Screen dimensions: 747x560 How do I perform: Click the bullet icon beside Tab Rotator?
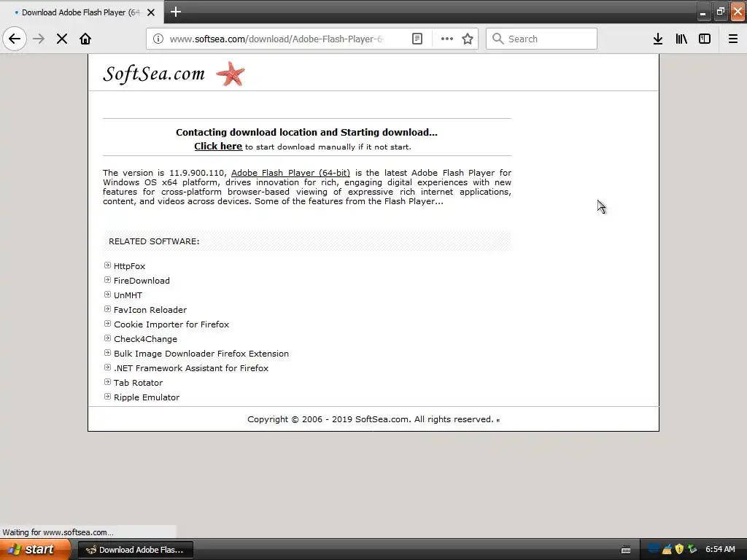[x=108, y=382]
